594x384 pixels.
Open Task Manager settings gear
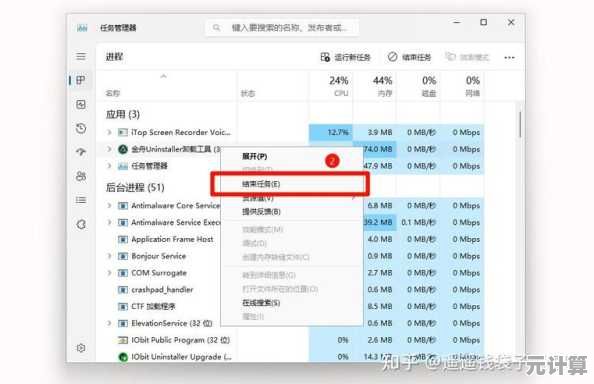pyautogui.click(x=81, y=348)
